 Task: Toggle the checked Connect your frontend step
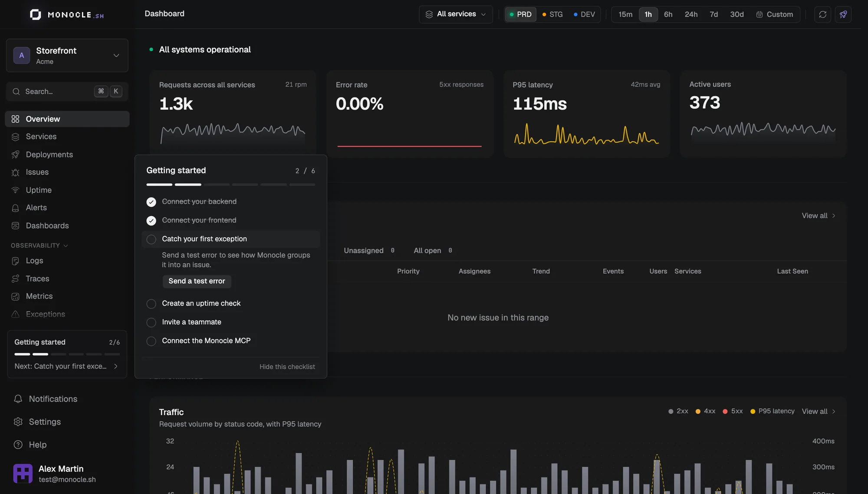tap(151, 221)
